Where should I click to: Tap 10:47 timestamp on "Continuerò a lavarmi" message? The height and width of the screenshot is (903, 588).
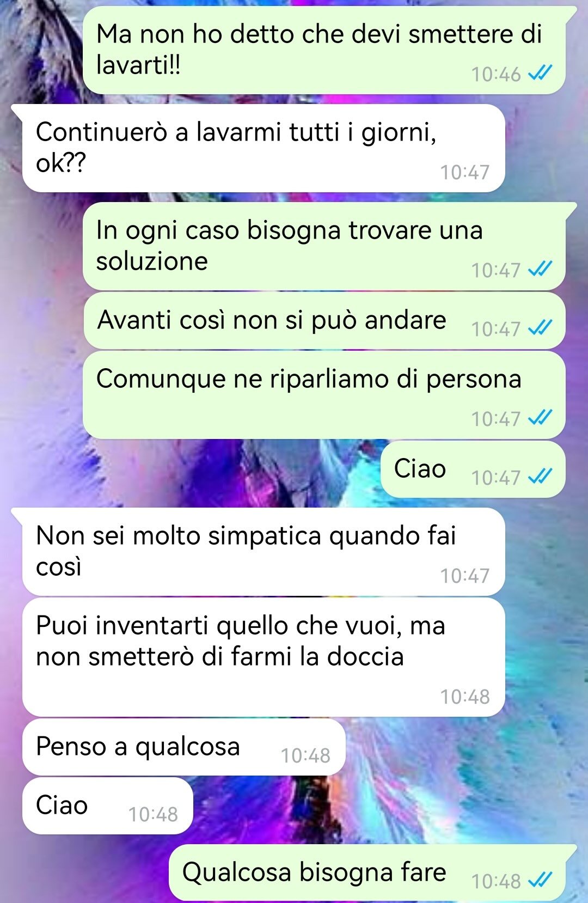pos(465,172)
